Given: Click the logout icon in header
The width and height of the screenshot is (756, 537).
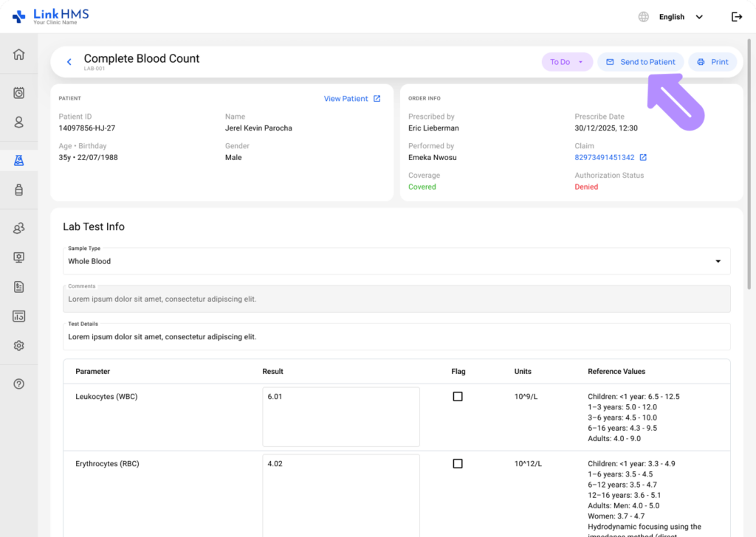Looking at the screenshot, I should tap(737, 17).
